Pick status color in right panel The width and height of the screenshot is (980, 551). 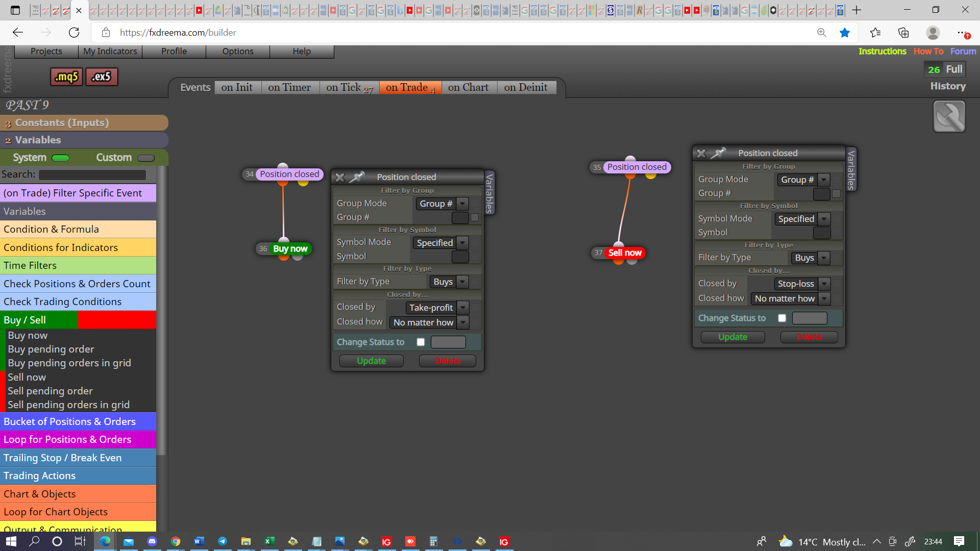click(x=810, y=318)
